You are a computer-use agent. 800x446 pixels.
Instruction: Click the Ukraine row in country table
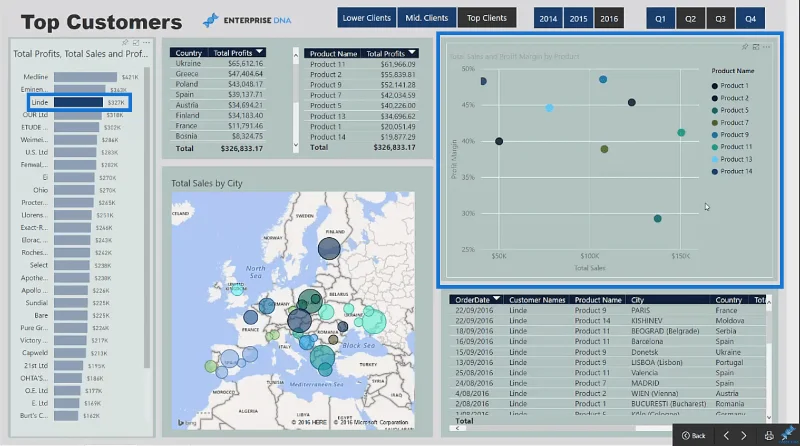point(219,63)
